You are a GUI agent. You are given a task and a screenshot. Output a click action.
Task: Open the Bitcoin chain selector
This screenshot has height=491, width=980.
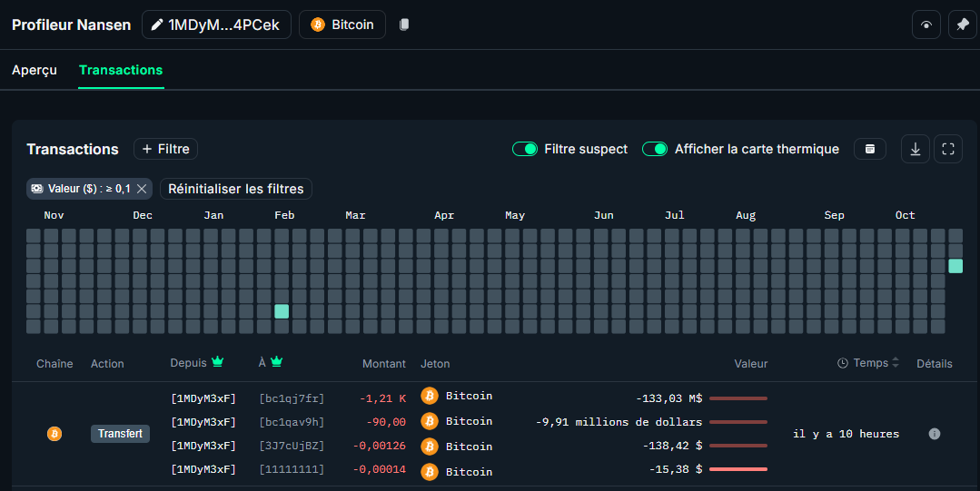[342, 25]
